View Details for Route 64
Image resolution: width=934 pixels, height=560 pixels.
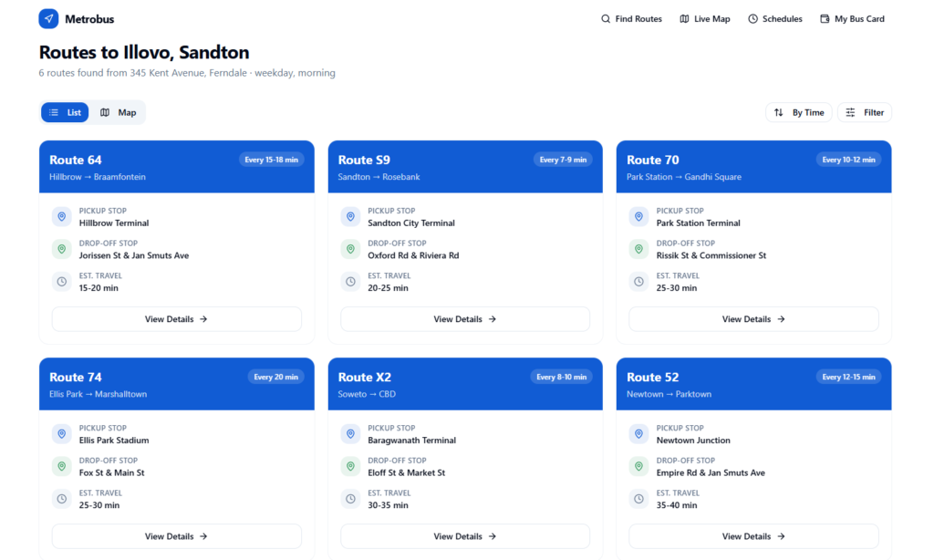coord(176,319)
